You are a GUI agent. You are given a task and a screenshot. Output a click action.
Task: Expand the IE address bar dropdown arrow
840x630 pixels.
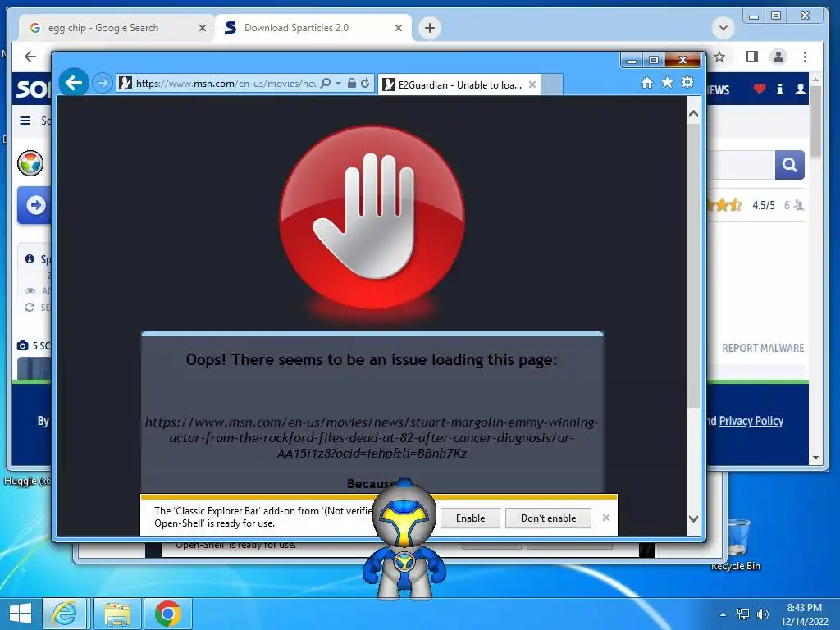(338, 83)
